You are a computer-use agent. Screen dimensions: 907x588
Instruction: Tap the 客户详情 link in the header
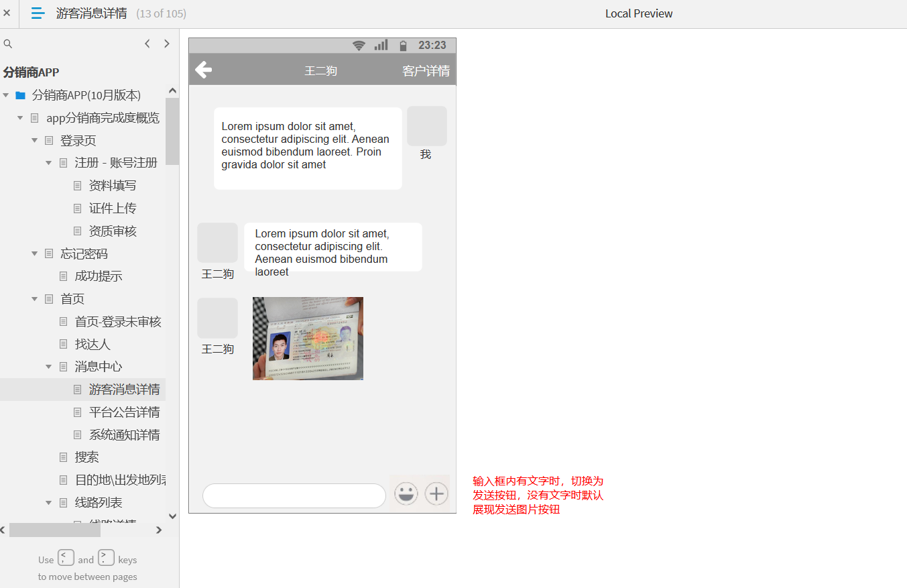click(426, 71)
